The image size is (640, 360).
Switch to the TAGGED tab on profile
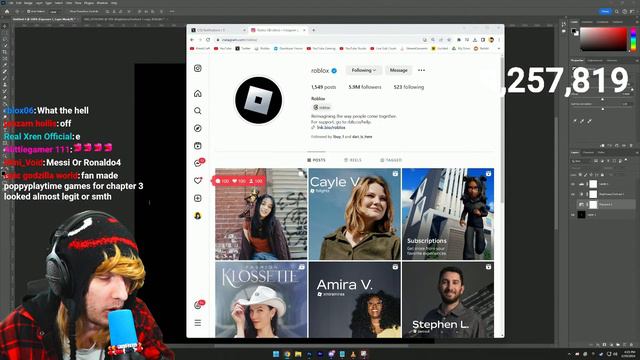[x=391, y=160]
